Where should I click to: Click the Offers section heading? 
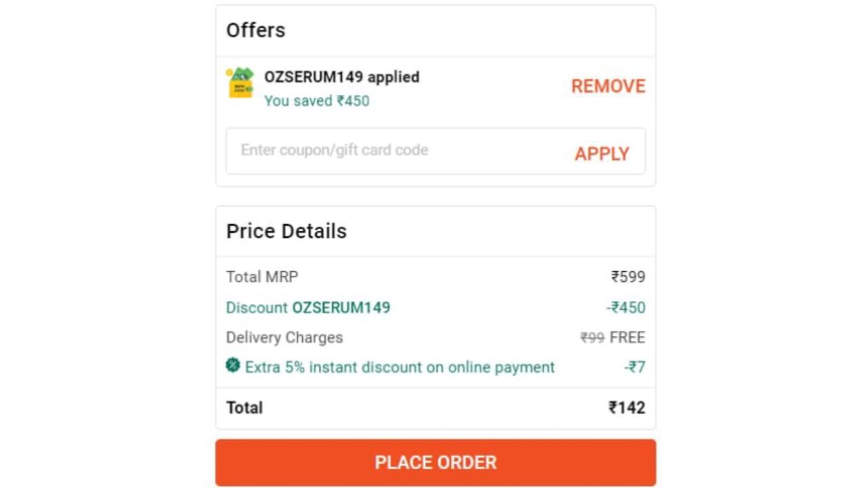[256, 30]
